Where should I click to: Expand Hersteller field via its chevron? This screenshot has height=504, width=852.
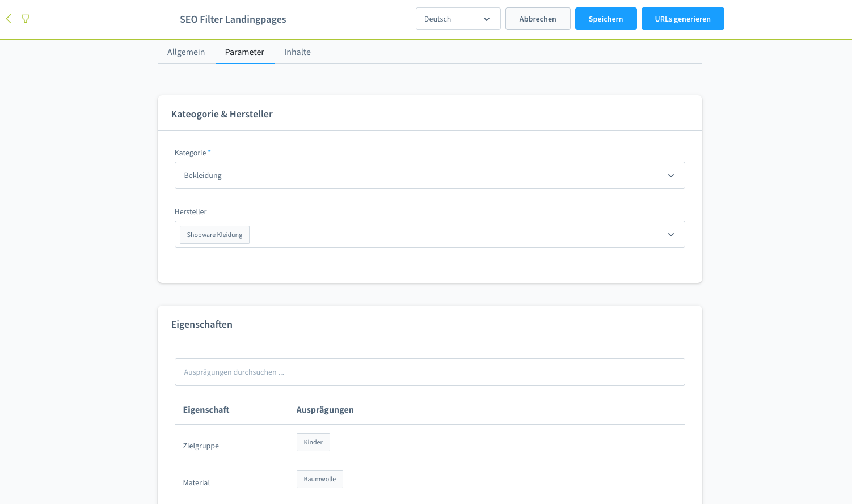671,235
